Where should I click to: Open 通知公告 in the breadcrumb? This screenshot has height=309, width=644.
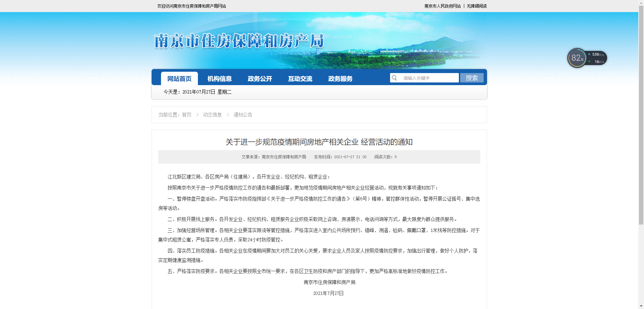243,115
